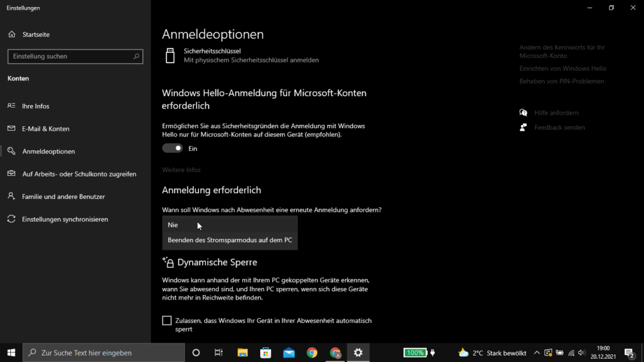
Task: Click the Settings gear in the taskbar
Action: tap(358, 352)
